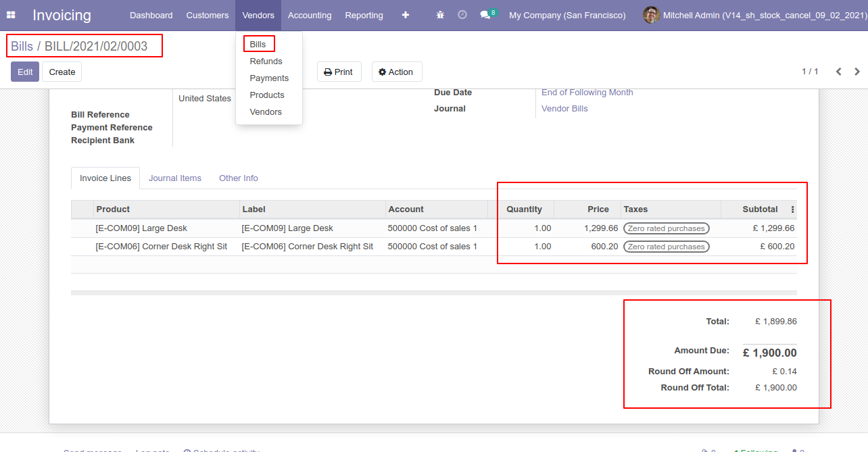Viewport: 868px width, 452px height.
Task: Open the Vendor Bills journal link
Action: pyautogui.click(x=564, y=109)
